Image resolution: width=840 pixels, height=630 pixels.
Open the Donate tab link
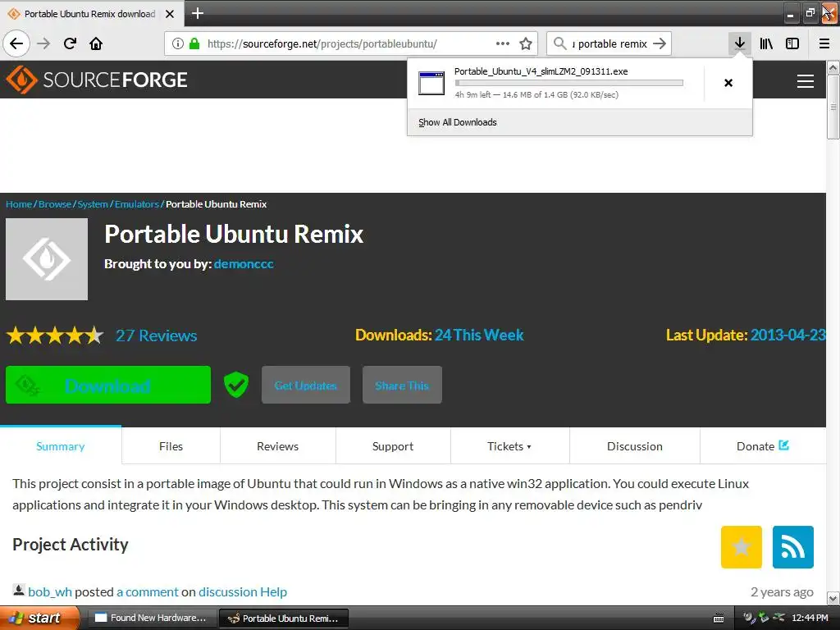pyautogui.click(x=762, y=446)
